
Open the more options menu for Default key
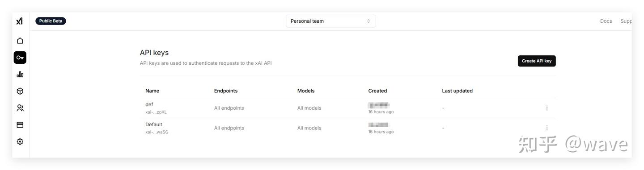click(547, 128)
